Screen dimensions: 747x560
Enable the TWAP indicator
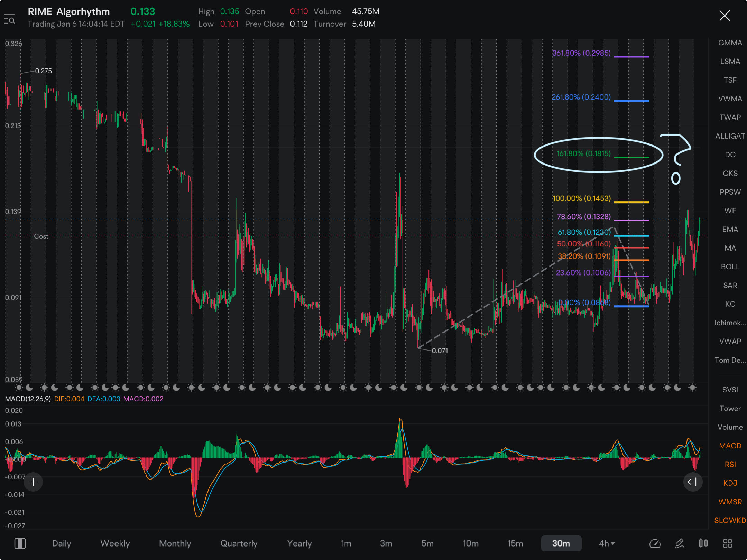coord(730,117)
